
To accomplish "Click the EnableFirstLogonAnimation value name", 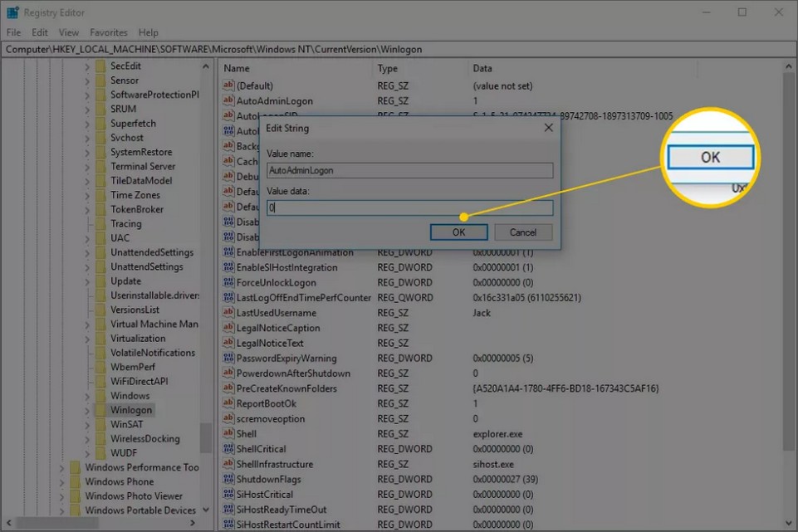I will click(x=295, y=253).
